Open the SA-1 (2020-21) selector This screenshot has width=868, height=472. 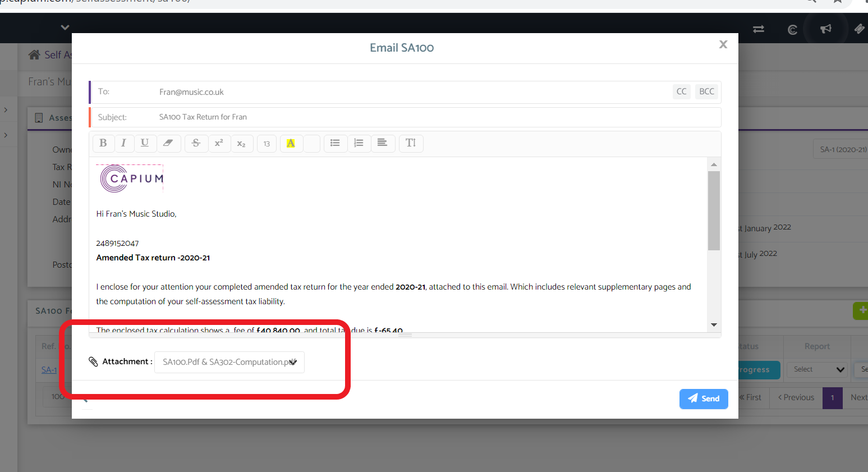click(841, 149)
